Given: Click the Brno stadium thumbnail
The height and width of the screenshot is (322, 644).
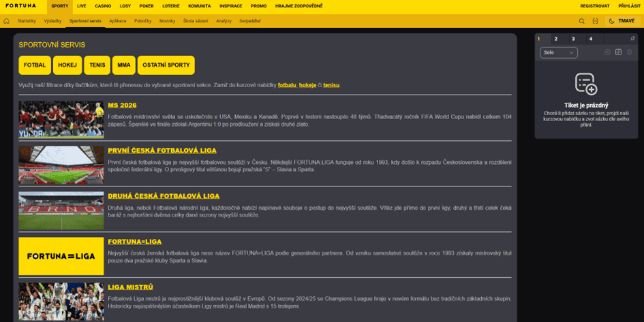Looking at the screenshot, I should coord(61,210).
